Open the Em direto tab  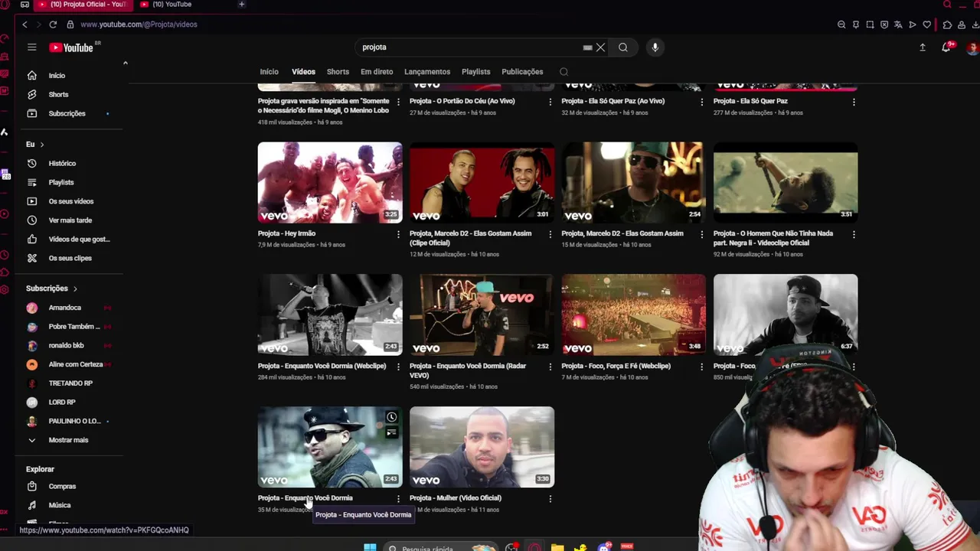377,72
